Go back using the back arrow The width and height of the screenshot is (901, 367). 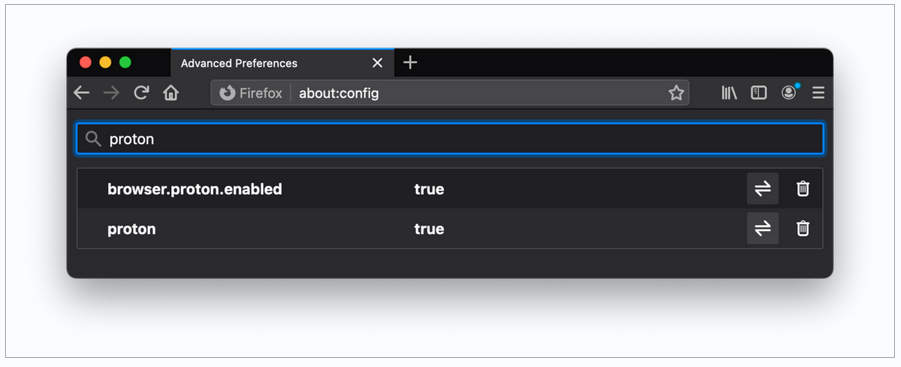coord(82,93)
